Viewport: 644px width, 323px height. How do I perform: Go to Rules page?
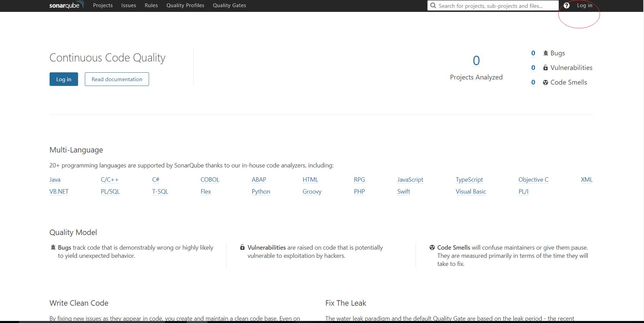pos(151,5)
